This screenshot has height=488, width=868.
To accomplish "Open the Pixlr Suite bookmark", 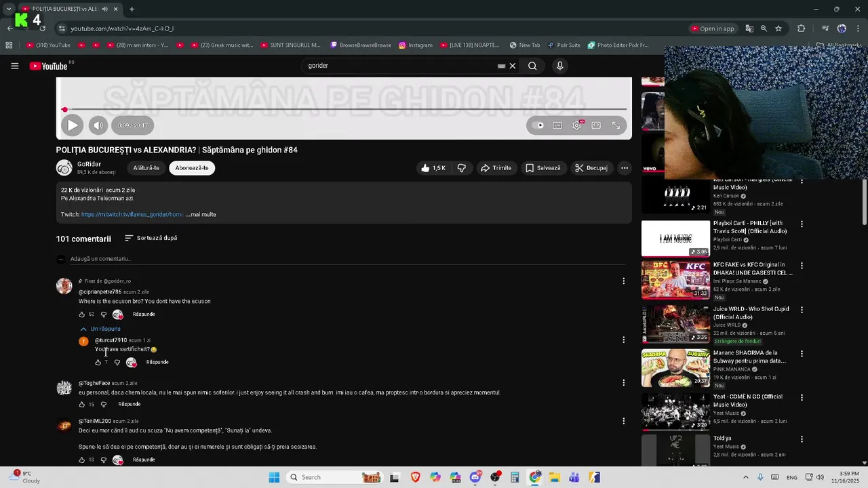I will click(564, 45).
